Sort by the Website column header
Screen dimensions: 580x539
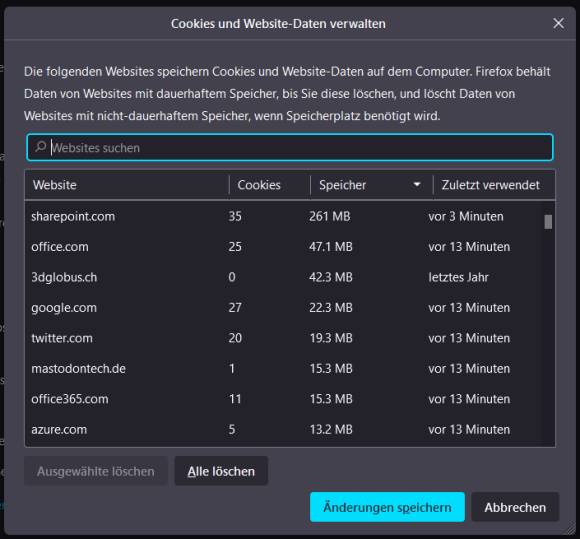(x=127, y=185)
